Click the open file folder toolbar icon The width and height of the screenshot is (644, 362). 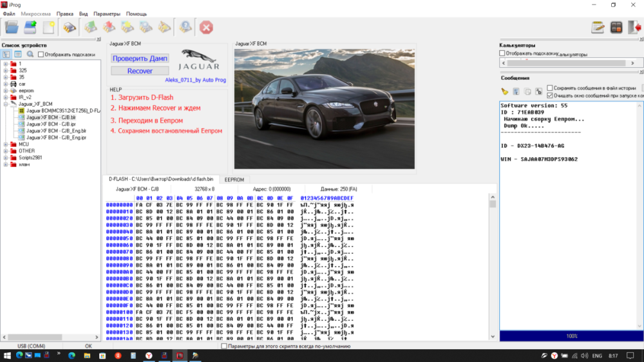point(11,27)
